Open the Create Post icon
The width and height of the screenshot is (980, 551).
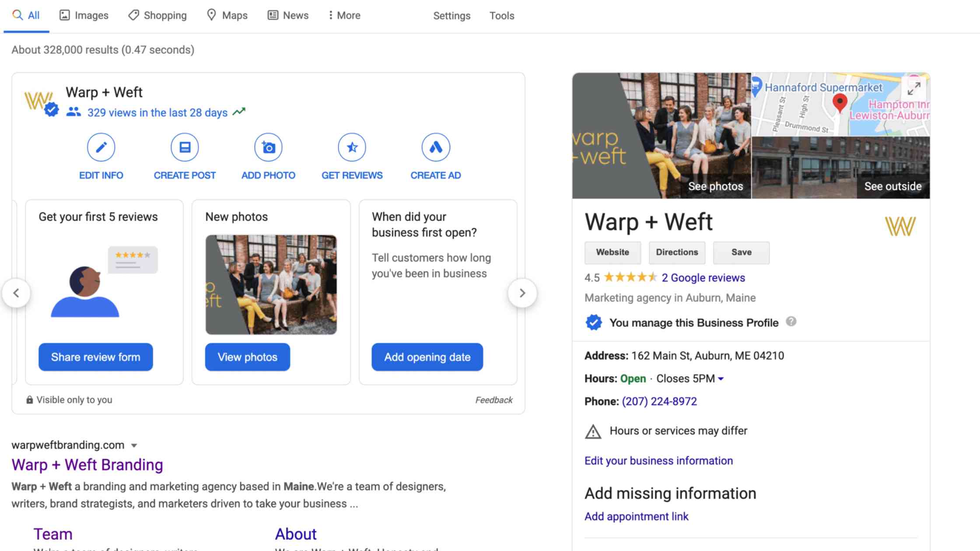pyautogui.click(x=185, y=147)
